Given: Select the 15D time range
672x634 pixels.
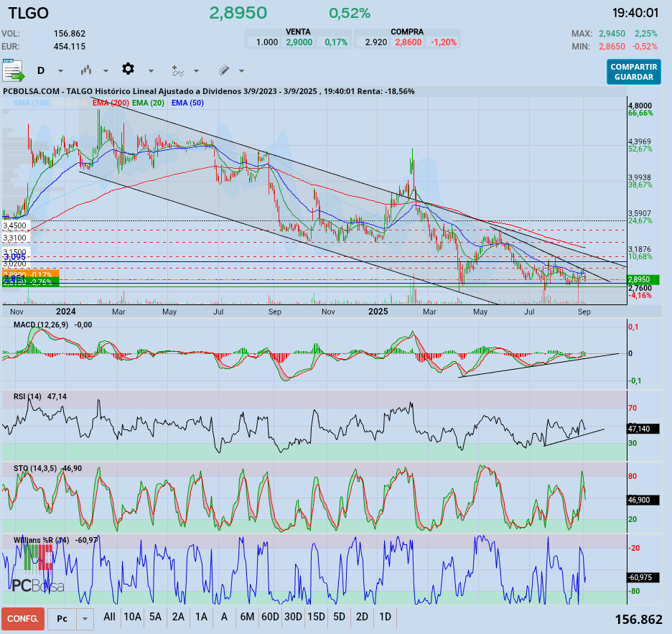Looking at the screenshot, I should click(x=317, y=617).
